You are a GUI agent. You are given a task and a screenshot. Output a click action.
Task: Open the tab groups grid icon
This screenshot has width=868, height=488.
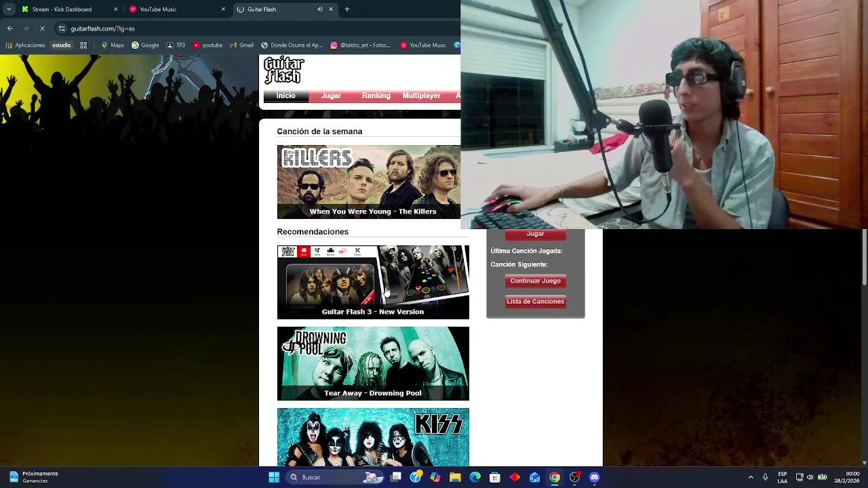point(83,45)
